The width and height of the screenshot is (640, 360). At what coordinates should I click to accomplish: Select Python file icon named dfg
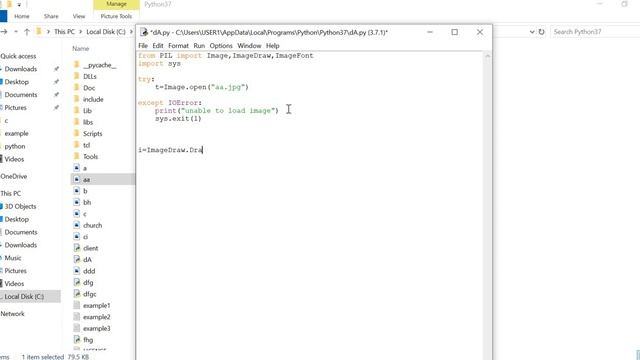click(76, 282)
